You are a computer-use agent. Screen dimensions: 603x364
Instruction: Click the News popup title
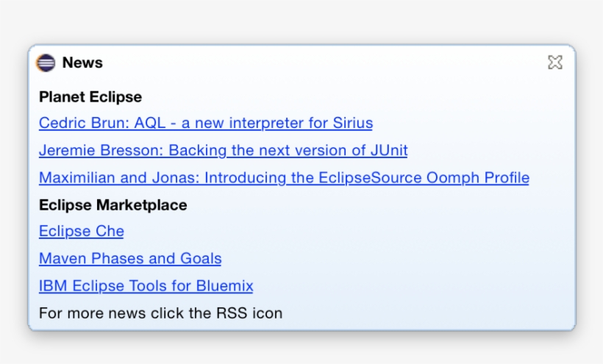pyautogui.click(x=82, y=63)
